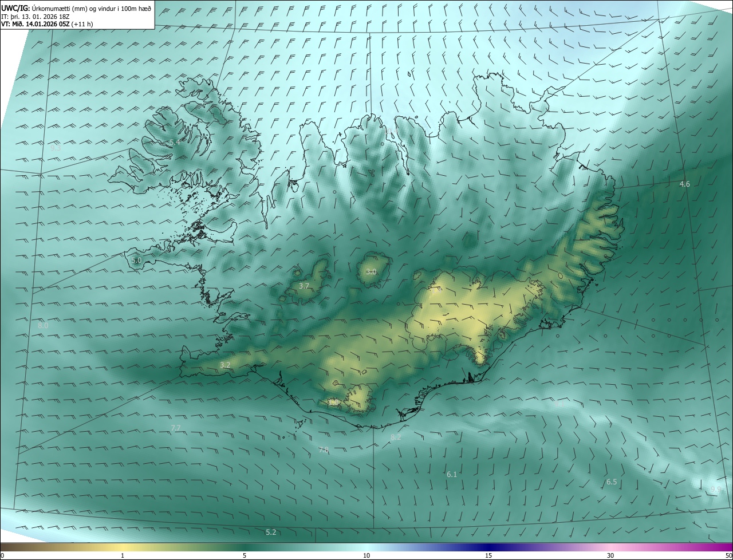
Task: Select the 5.2 value near the bottom edge
Action: tap(271, 532)
